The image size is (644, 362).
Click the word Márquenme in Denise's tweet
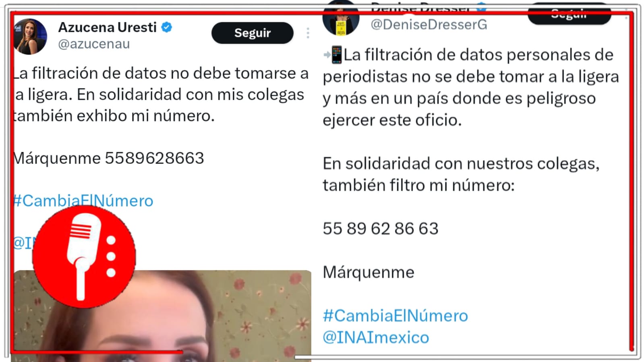(369, 272)
